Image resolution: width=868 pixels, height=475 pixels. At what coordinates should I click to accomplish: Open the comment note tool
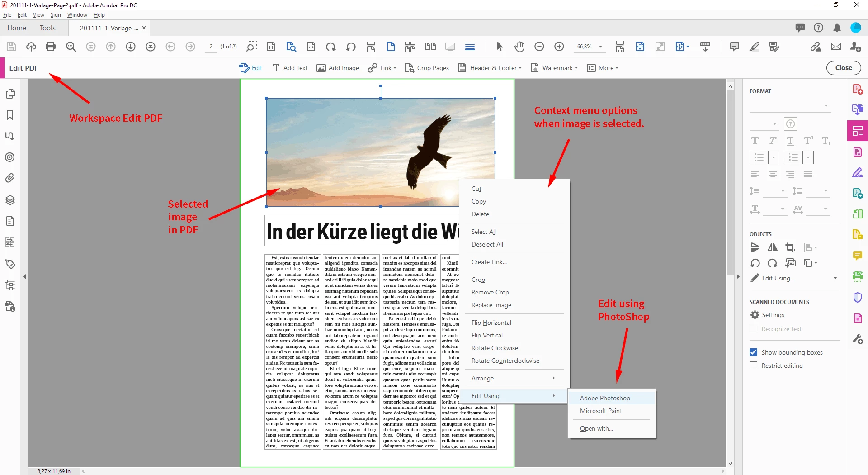[735, 47]
